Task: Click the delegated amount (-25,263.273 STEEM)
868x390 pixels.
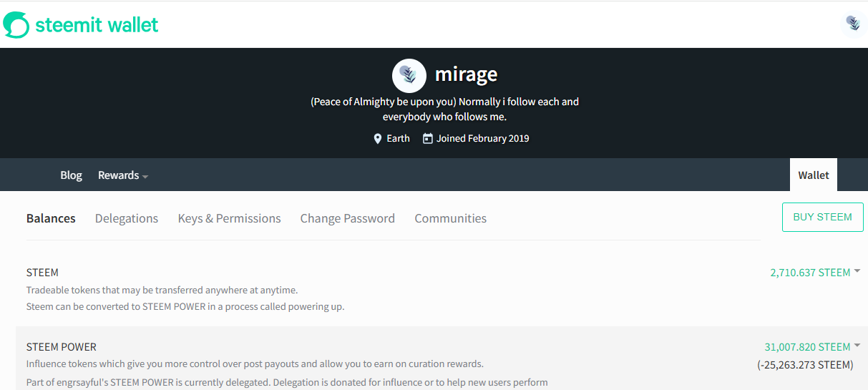Action: tap(805, 365)
